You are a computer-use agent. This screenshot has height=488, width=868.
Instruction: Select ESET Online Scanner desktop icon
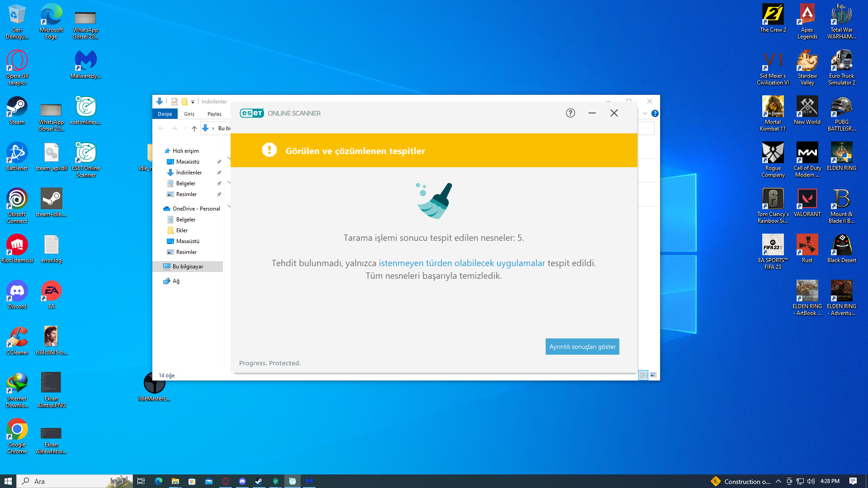(85, 159)
